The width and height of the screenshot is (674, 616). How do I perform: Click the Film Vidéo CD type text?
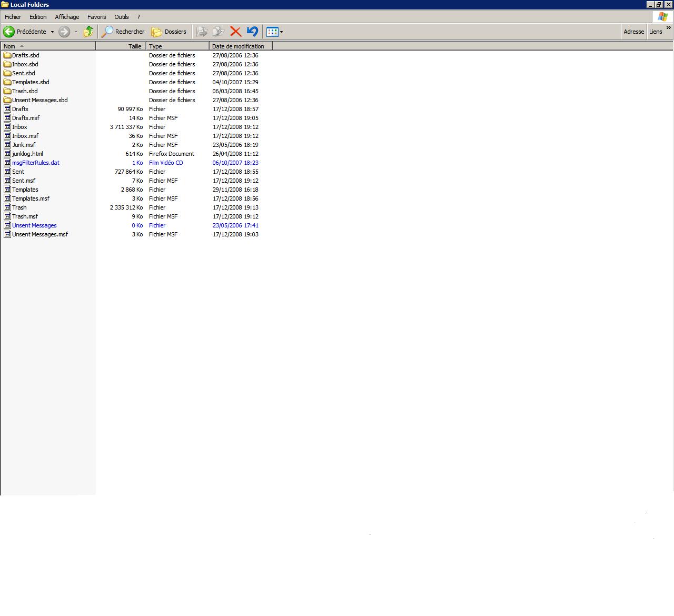point(166,163)
